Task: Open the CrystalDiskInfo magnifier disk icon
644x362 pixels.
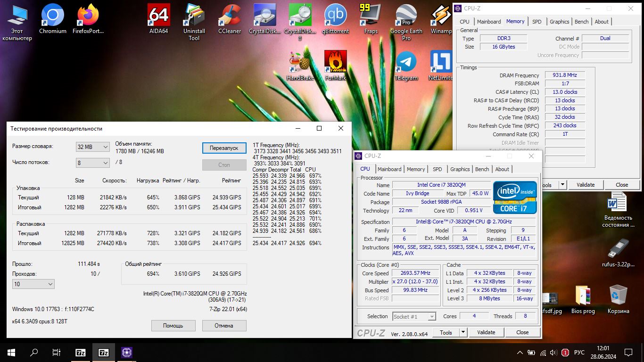Action: coord(265,19)
